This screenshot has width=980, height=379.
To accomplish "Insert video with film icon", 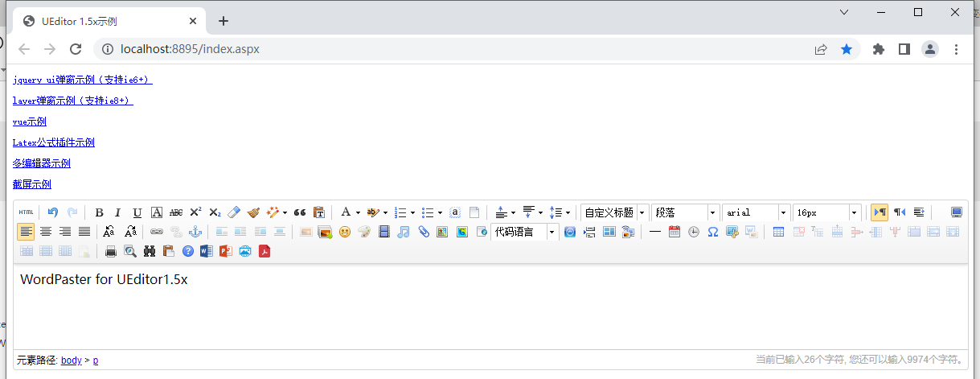I will click(x=384, y=232).
